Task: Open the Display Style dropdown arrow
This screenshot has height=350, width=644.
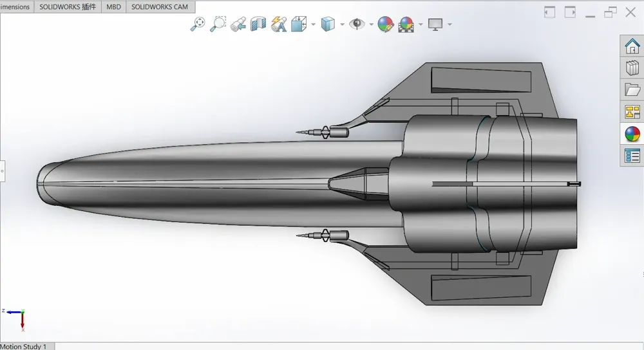Action: tap(342, 24)
